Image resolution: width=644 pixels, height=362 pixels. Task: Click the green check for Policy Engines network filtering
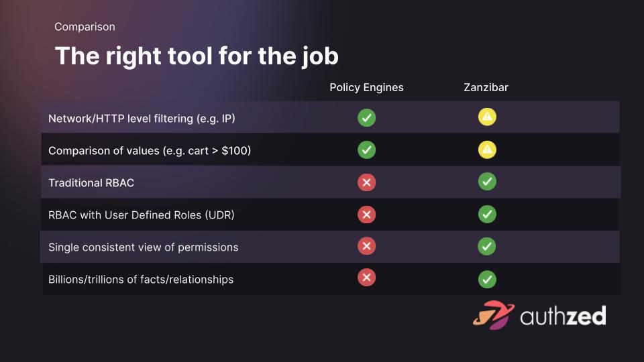tap(366, 118)
